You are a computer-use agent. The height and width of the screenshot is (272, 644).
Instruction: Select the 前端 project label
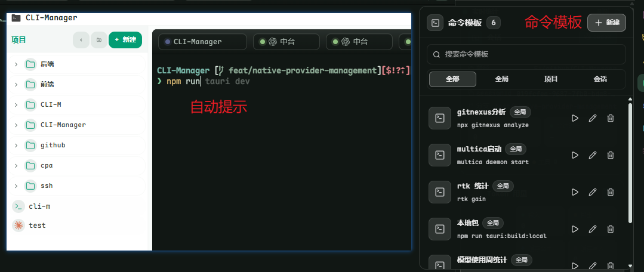click(47, 85)
